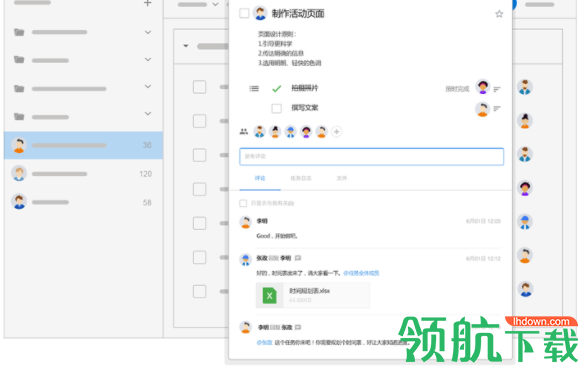The width and height of the screenshot is (578, 369).
Task: Click the members group icon
Action: coord(244,131)
